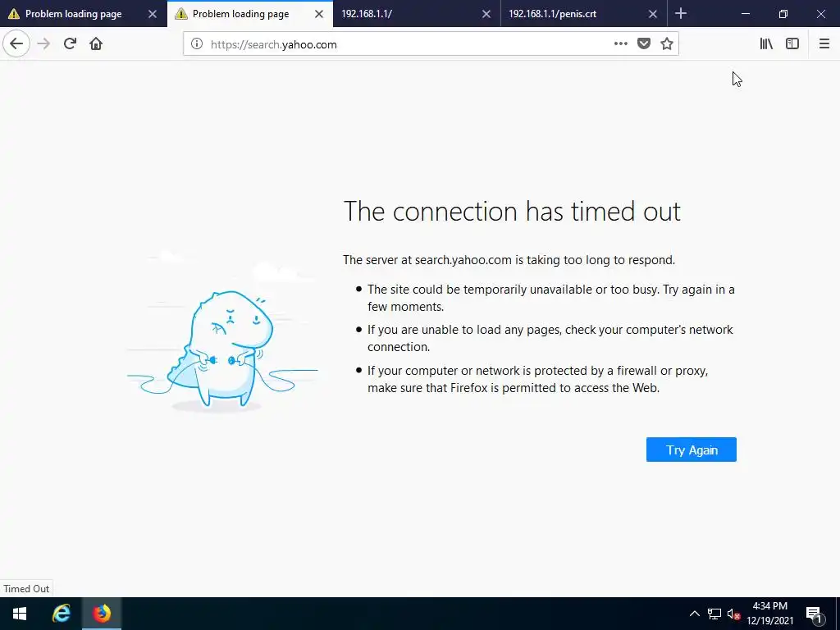Open page actions three-dot menu

pyautogui.click(x=620, y=44)
